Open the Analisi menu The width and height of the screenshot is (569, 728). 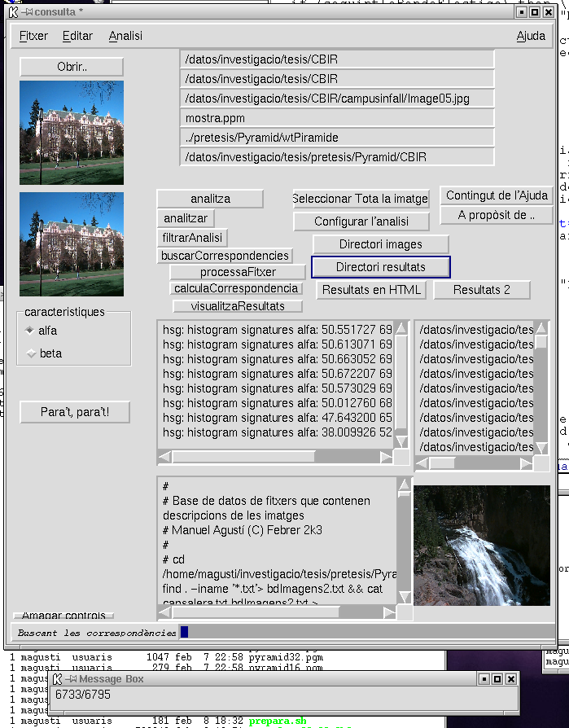pyautogui.click(x=125, y=36)
